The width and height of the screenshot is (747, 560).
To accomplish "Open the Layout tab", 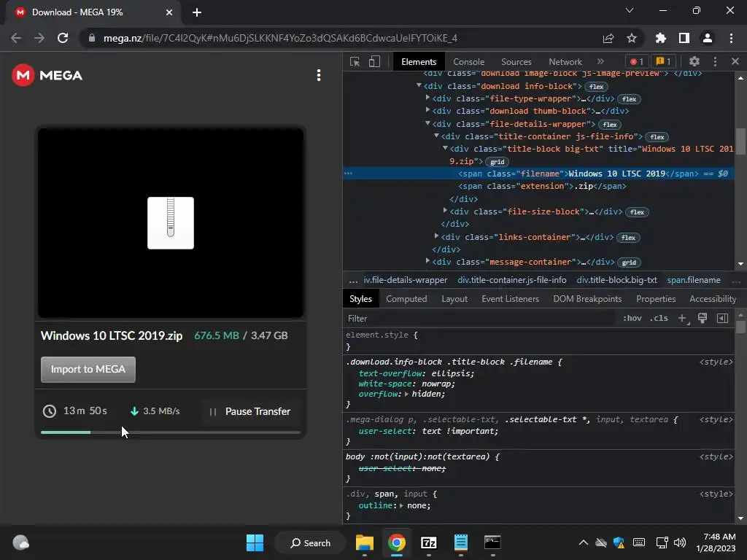I will (454, 299).
